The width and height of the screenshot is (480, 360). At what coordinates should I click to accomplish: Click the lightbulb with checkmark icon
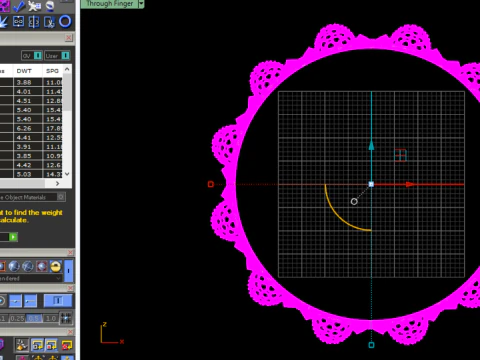(22, 345)
